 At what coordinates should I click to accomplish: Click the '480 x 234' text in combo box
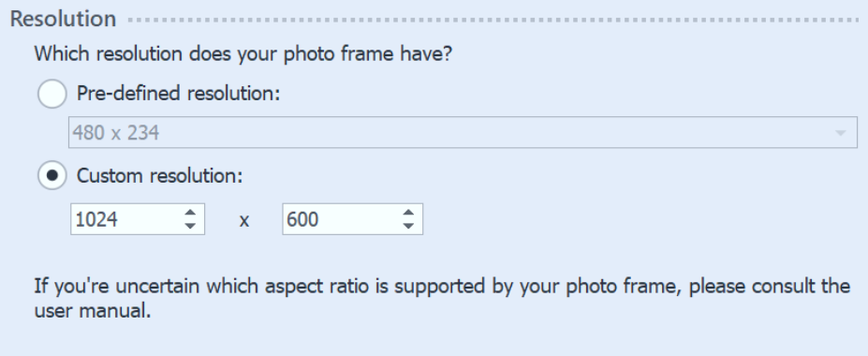coord(116,133)
